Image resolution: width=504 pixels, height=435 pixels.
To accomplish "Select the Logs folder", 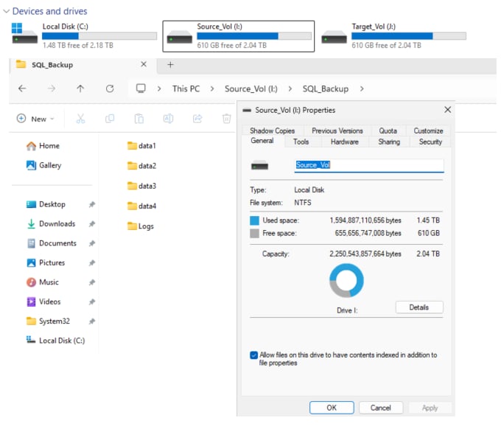I will coord(141,226).
